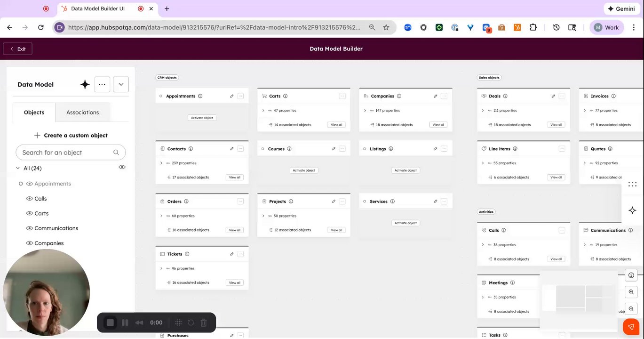Screen dimensions: 644x339
Task: Open the Data Model three-dots menu
Action: 102,85
